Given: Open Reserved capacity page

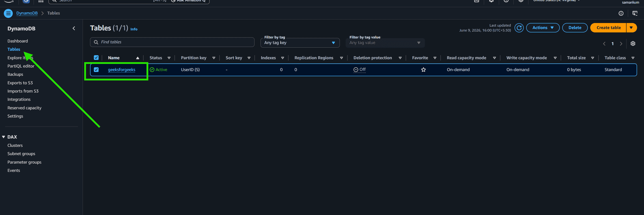Looking at the screenshot, I should (24, 108).
